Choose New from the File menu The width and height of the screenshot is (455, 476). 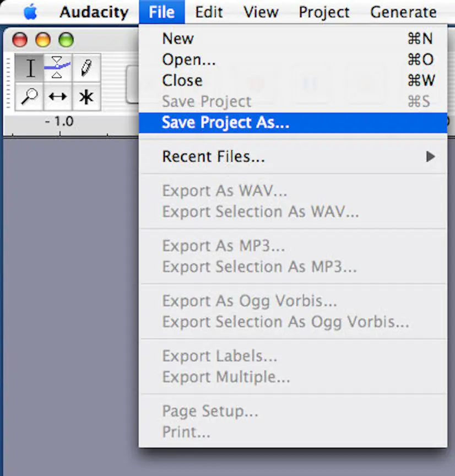tap(177, 38)
